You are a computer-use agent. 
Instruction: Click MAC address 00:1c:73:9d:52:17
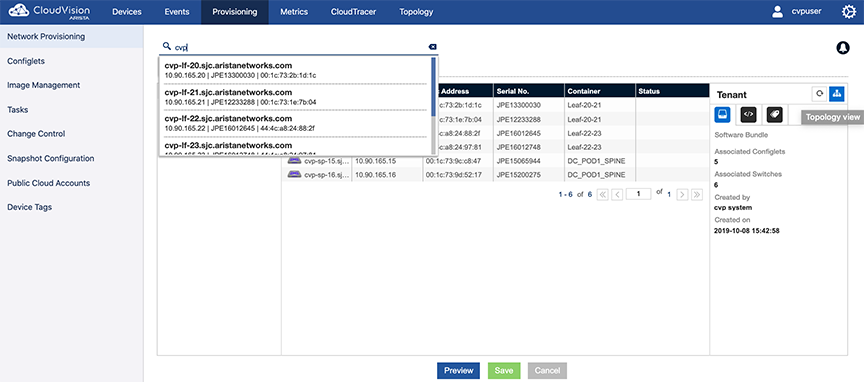453,174
